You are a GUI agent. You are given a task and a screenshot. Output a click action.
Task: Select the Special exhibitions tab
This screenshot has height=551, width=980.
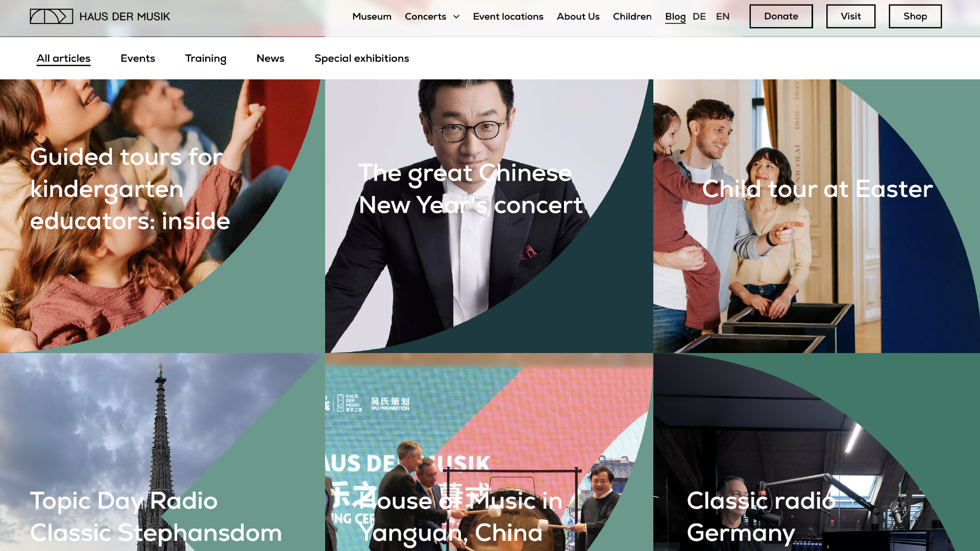pos(361,58)
